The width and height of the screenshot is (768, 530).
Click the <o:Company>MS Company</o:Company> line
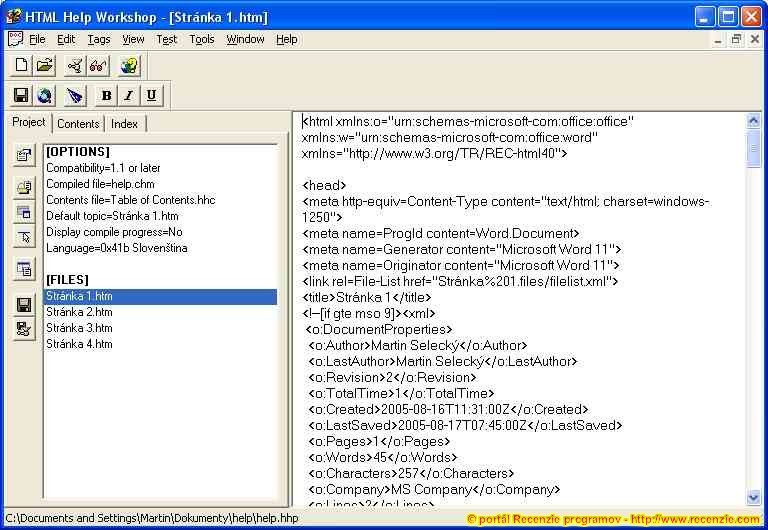point(434,489)
